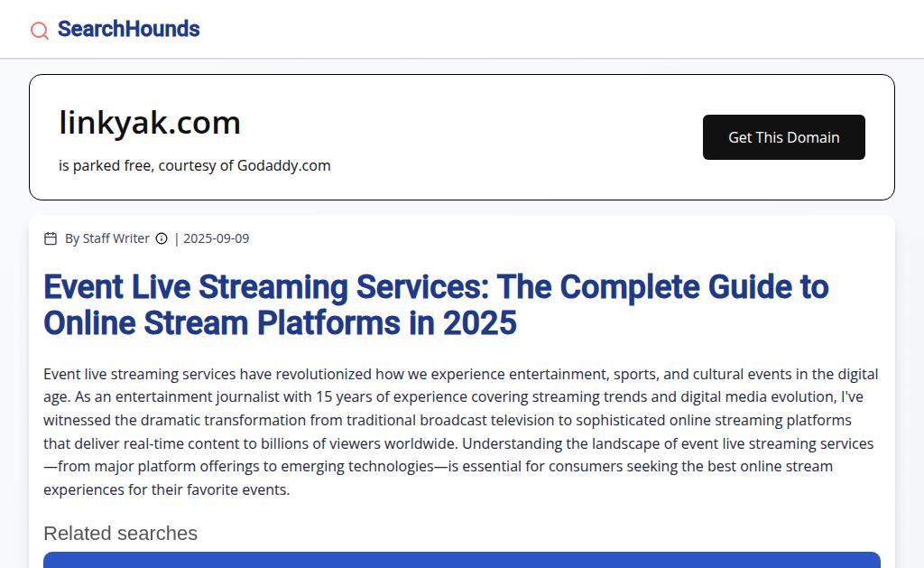Screen dimensions: 924x568
Task: Click the intro paragraph about event live streaming
Action: coord(461,432)
